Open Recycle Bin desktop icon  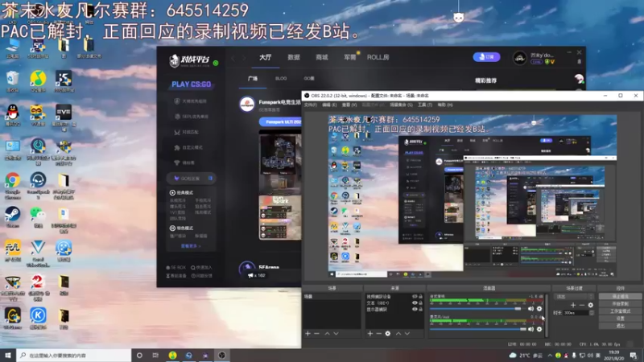click(x=13, y=81)
